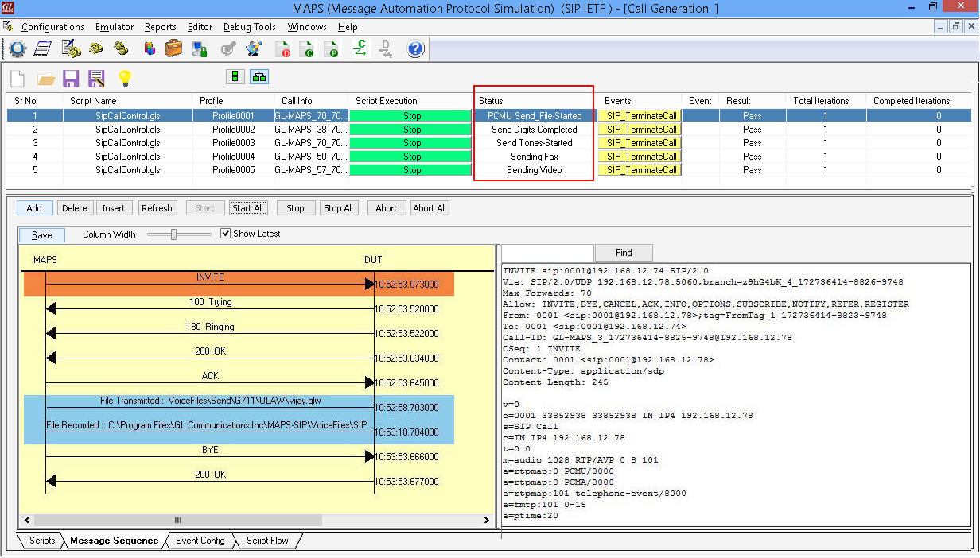Click the document icon with green C

(x=308, y=49)
